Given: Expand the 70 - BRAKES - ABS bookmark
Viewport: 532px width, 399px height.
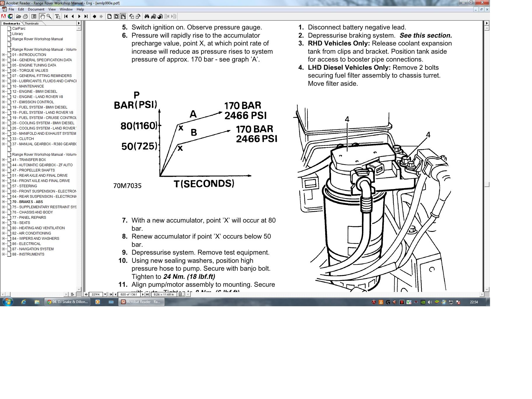Looking at the screenshot, I should [3, 202].
